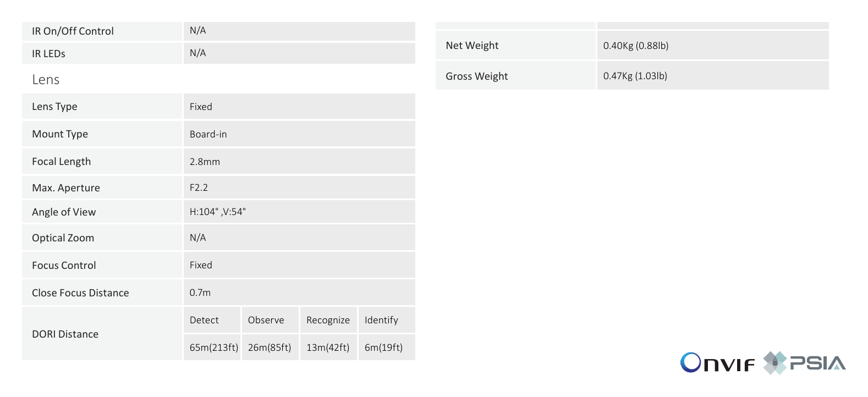Select the Recognize column header
Screen dimensions: 868x397
click(328, 320)
